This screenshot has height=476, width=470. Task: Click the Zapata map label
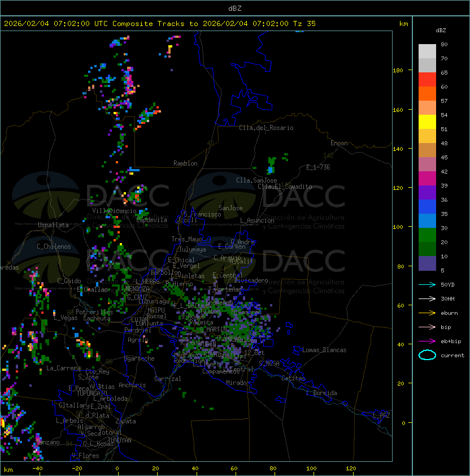point(125,421)
